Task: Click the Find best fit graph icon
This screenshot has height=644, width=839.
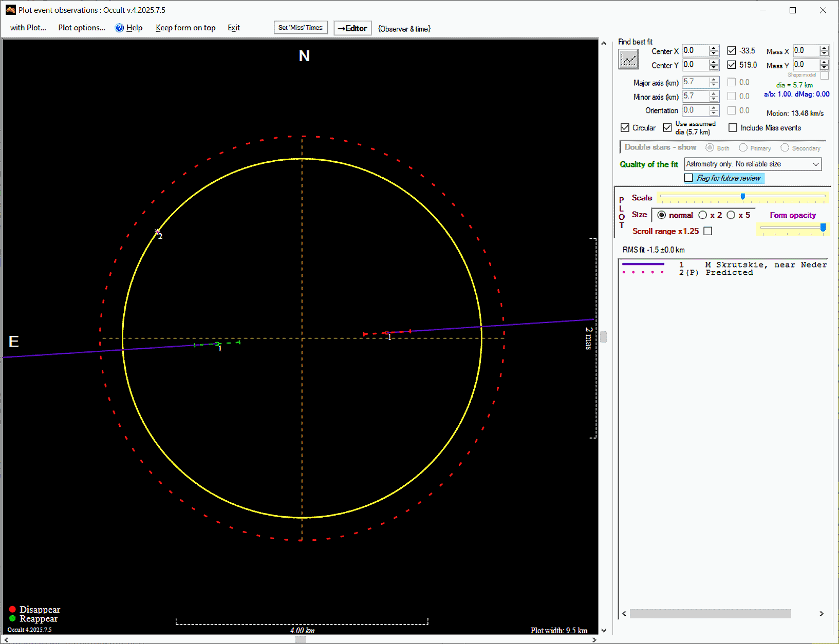Action: 628,60
